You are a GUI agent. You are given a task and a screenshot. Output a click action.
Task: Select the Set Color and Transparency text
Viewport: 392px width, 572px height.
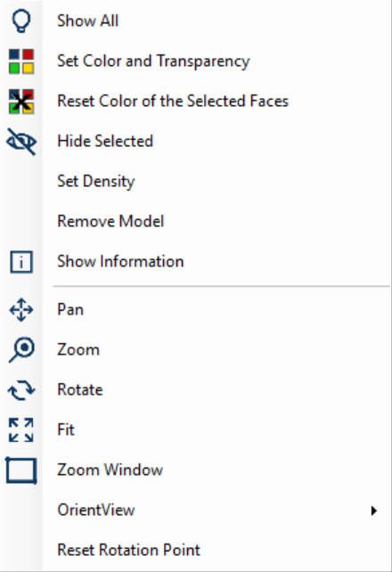[153, 61]
